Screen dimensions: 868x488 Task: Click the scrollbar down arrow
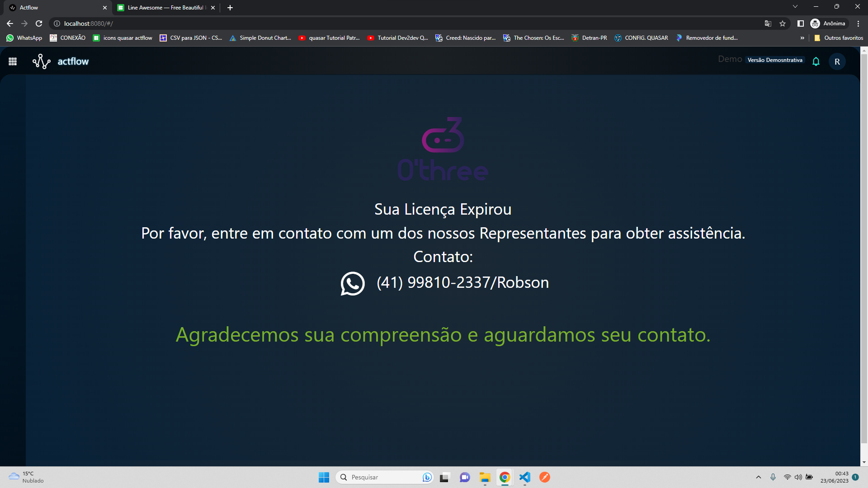click(x=864, y=462)
